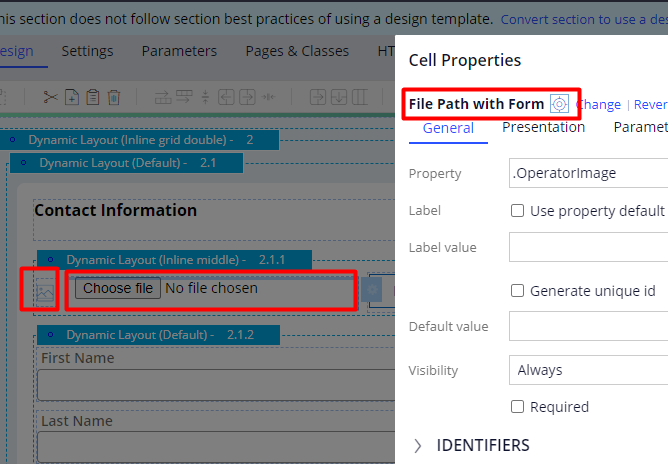Viewport: 668px width, 464px height.
Task: Open the target icon beside File Path with Form
Action: click(x=559, y=104)
